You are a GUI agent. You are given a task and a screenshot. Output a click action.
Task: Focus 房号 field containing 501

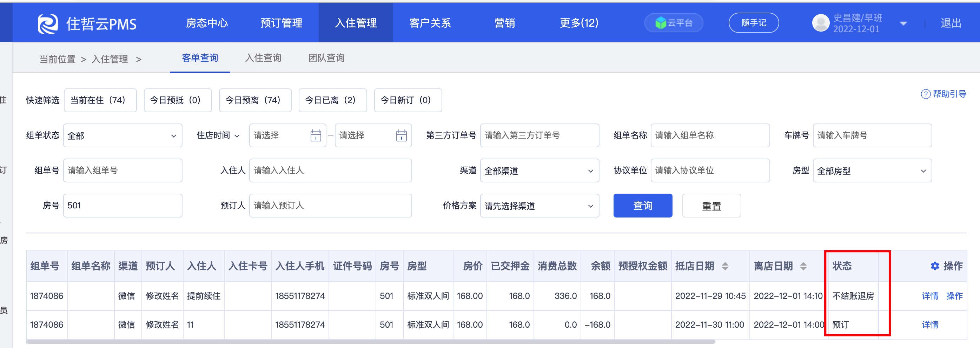[x=122, y=206]
